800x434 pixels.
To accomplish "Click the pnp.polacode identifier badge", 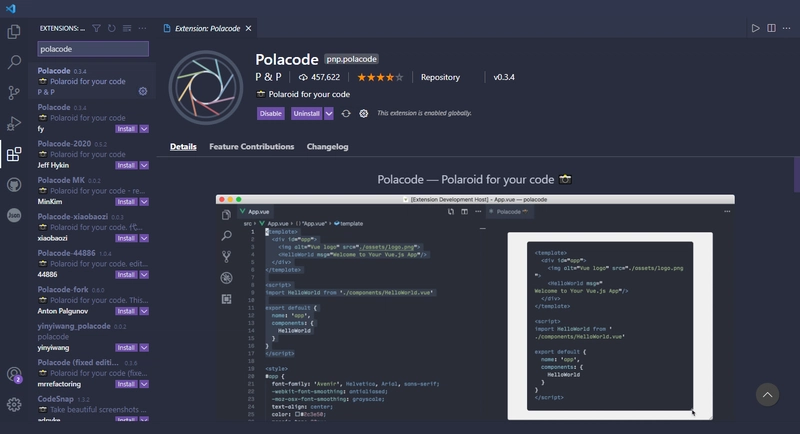I will tap(352, 59).
